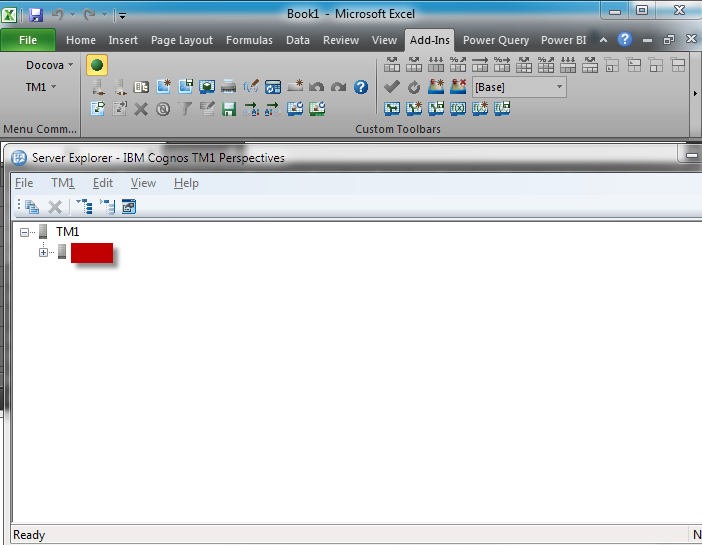Open the Server Explorer Edit menu
Viewport: 702px width, 545px height.
tap(103, 183)
